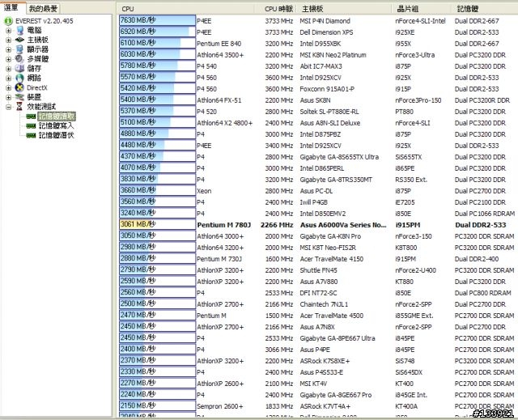This screenshot has height=420, width=518.
Task: Select the 電腦 computer icon
Action: point(19,31)
